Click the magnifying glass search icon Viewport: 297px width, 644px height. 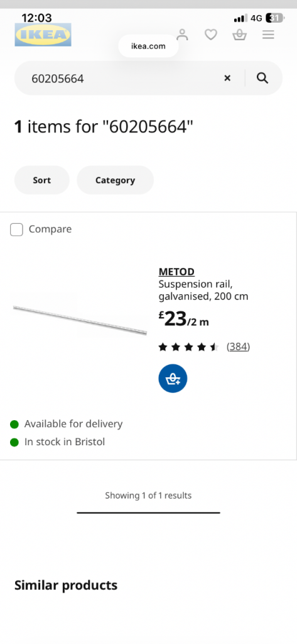pyautogui.click(x=262, y=78)
